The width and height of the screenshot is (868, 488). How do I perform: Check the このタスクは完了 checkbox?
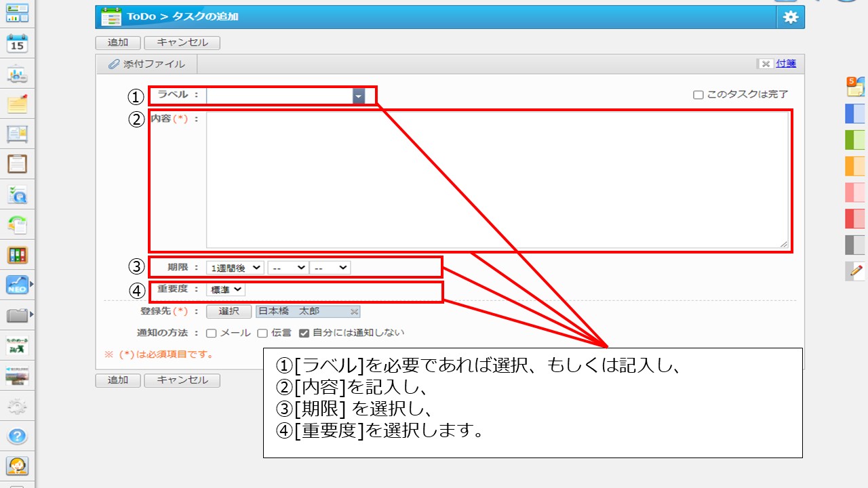[x=698, y=95]
